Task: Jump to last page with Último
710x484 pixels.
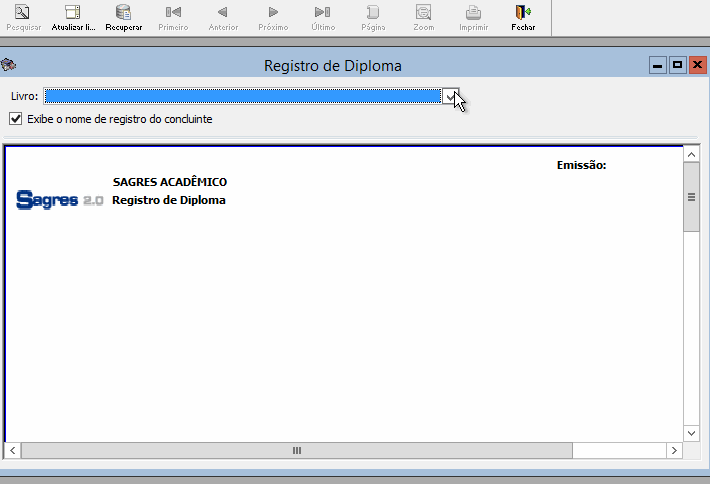Action: [x=322, y=13]
